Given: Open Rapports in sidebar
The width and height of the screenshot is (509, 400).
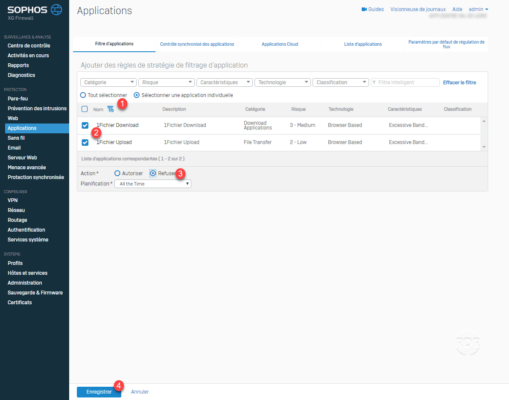Looking at the screenshot, I should [18, 65].
